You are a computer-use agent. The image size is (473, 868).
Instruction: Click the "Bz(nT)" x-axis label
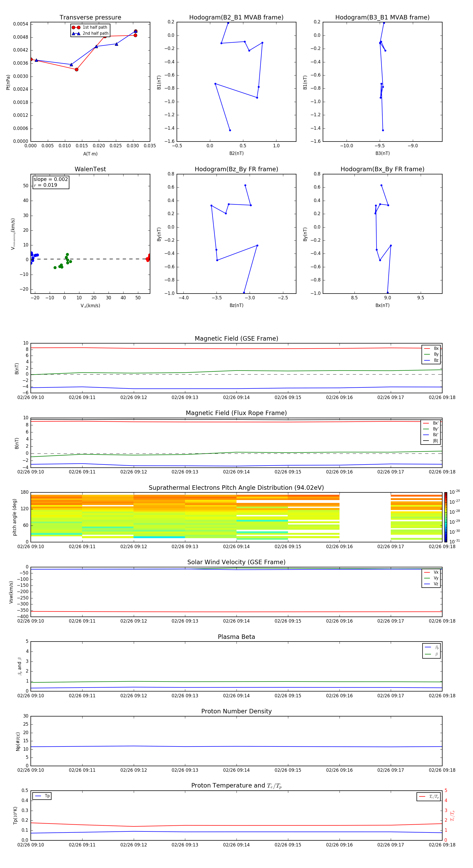(x=236, y=305)
